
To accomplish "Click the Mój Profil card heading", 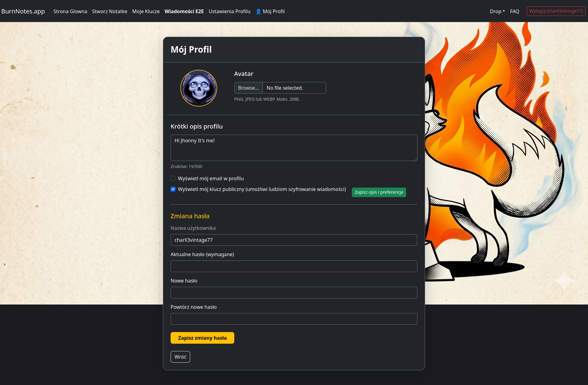I will tap(191, 50).
